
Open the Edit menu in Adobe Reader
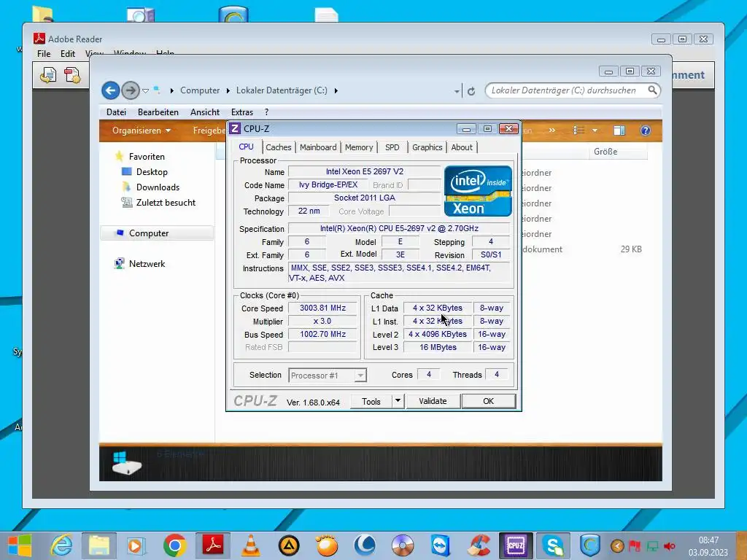(x=68, y=54)
